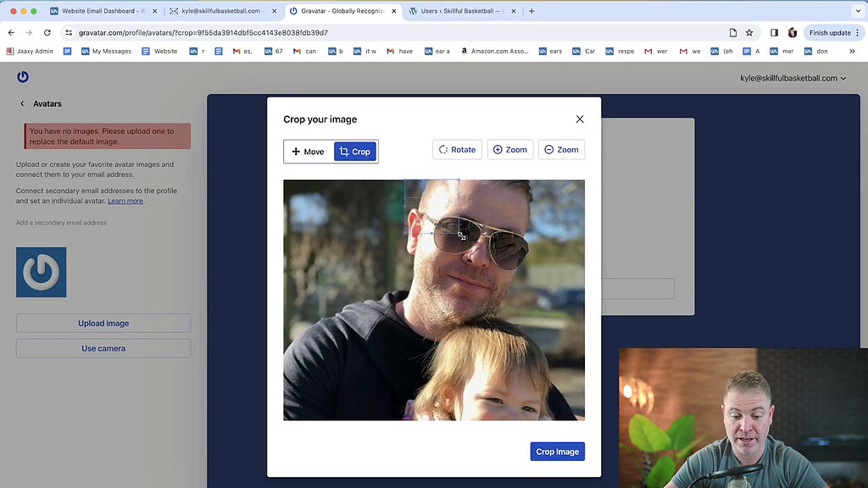Click the Gravatar logo in the sidebar
868x488 pixels.
[x=23, y=76]
